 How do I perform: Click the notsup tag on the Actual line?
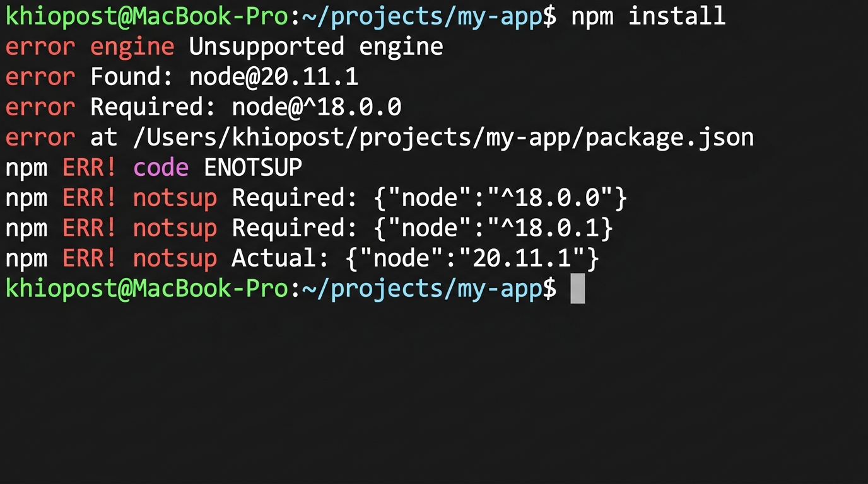[x=175, y=258]
